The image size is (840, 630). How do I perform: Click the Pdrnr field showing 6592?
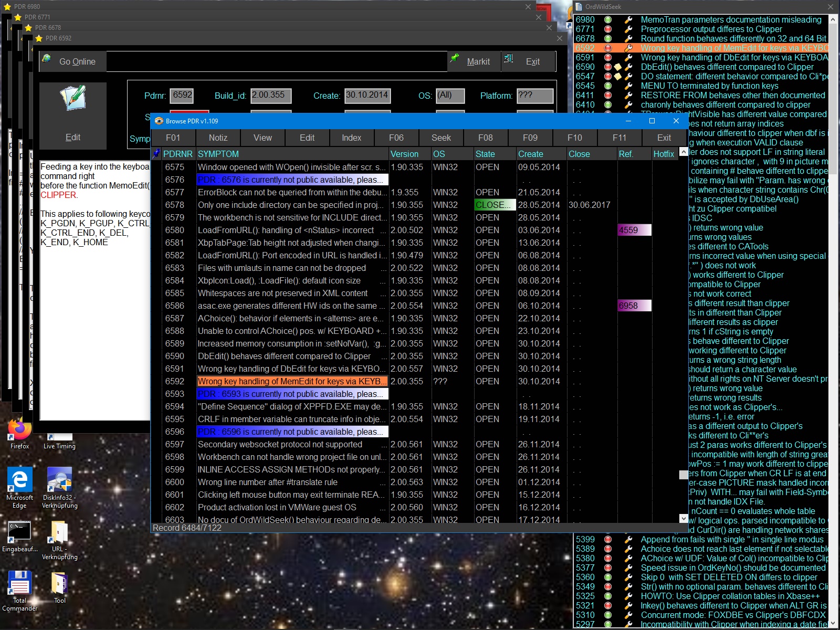tap(182, 96)
